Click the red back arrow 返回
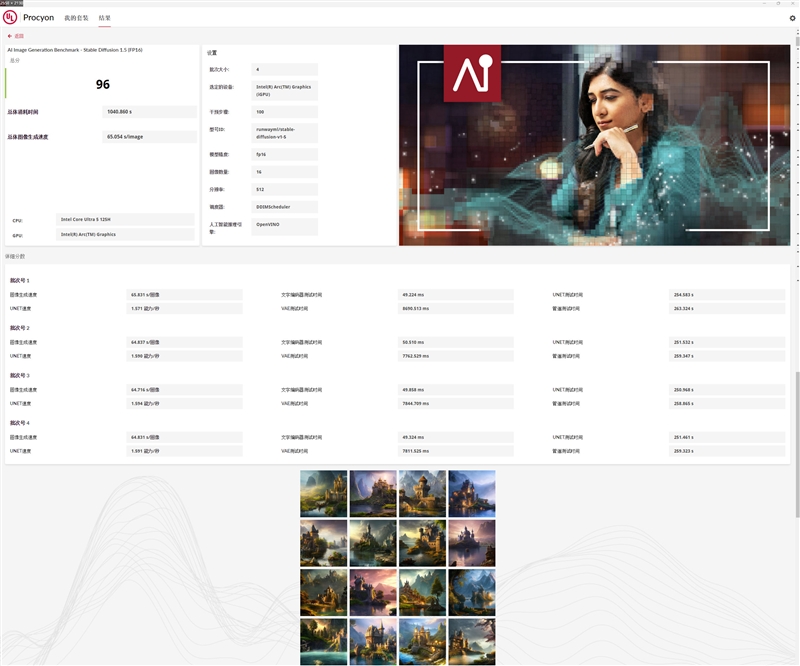 16,36
